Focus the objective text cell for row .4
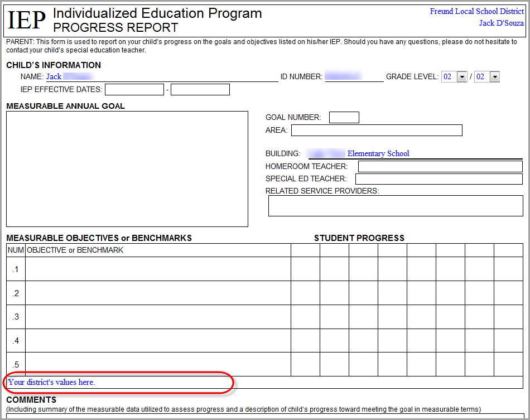The image size is (530, 420). (x=158, y=340)
